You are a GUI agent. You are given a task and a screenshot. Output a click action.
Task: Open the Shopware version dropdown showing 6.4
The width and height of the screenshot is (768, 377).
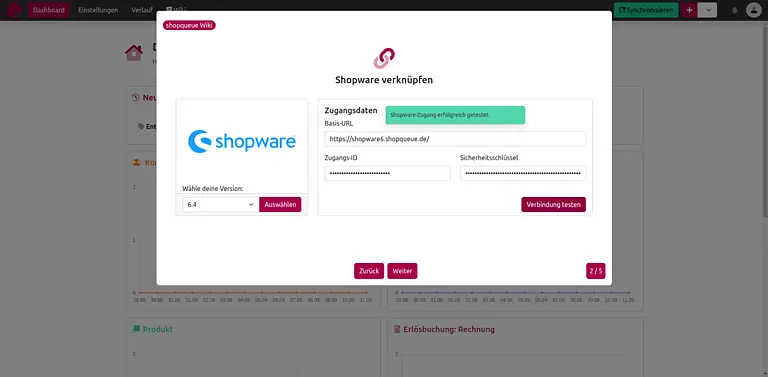pyautogui.click(x=220, y=205)
